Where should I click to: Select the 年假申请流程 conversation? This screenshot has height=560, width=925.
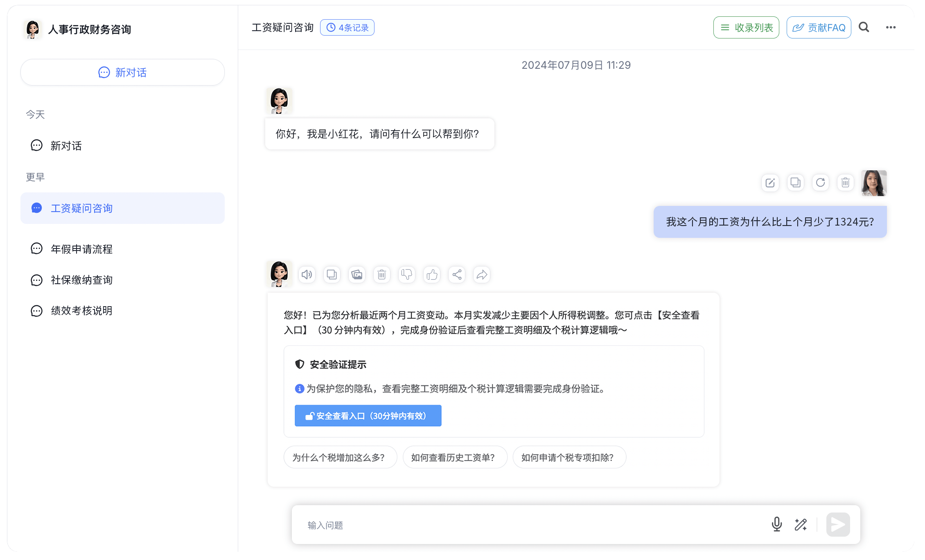(81, 249)
